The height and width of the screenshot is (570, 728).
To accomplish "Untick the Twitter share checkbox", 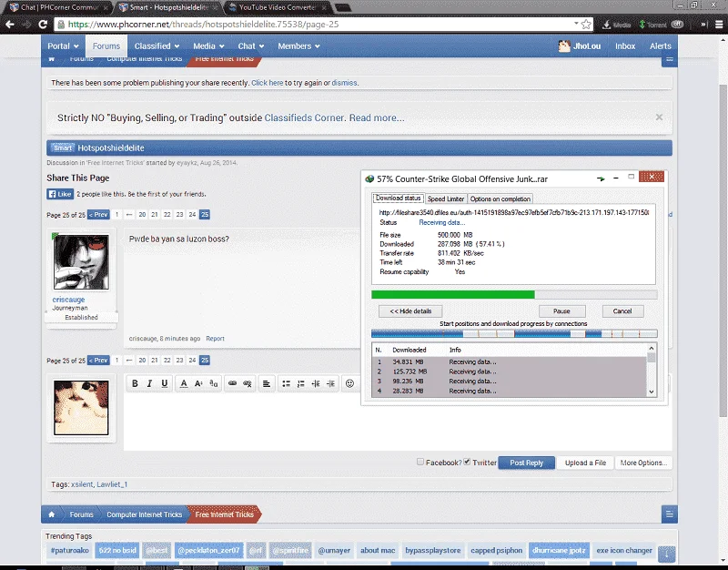I will (467, 462).
